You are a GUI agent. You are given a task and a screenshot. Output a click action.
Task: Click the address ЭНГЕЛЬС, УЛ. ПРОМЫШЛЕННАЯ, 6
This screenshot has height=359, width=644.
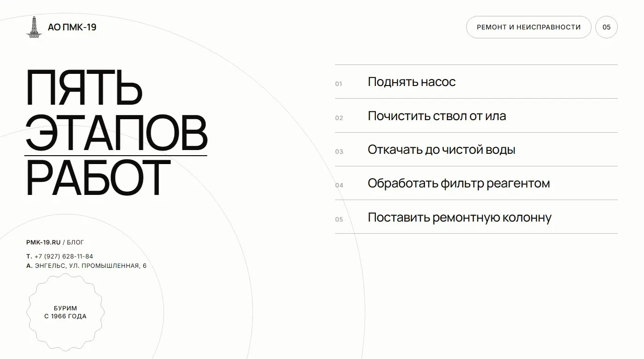[91, 266]
